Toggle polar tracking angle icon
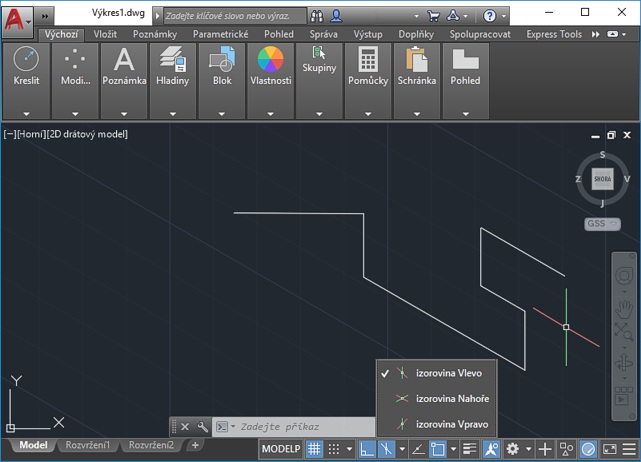 tap(418, 449)
